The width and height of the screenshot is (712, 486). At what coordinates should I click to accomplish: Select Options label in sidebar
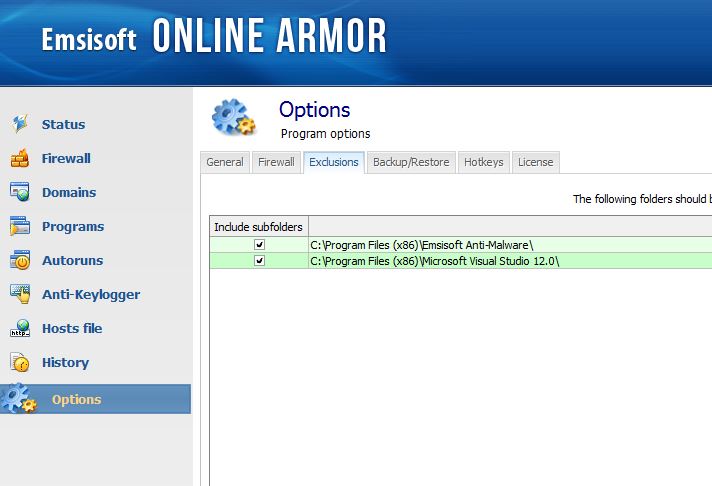pyautogui.click(x=77, y=400)
